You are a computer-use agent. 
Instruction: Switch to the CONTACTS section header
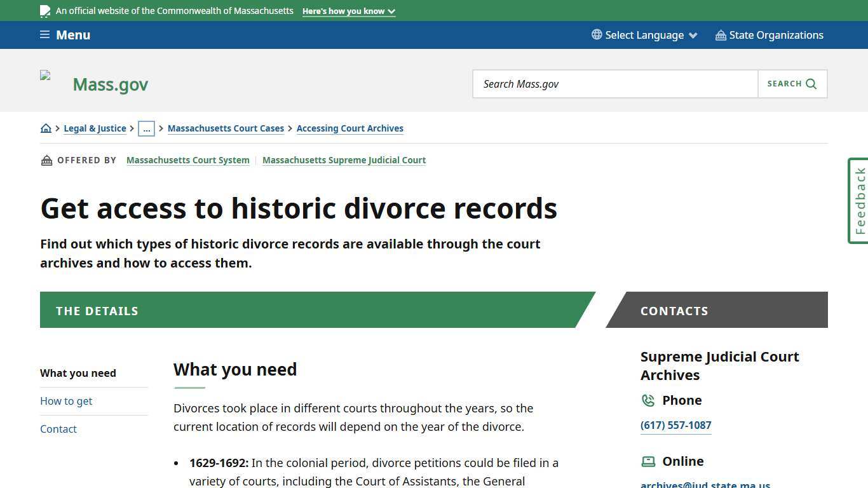[674, 311]
